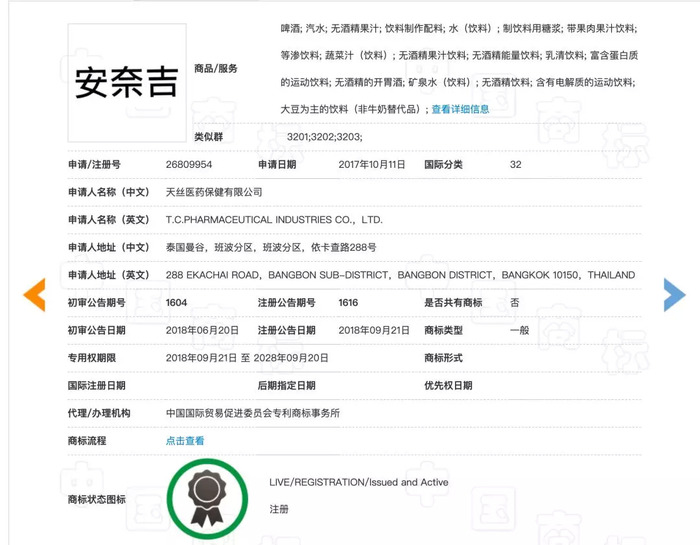Select applicant name 天丝医药保健有限公司

coord(214,192)
